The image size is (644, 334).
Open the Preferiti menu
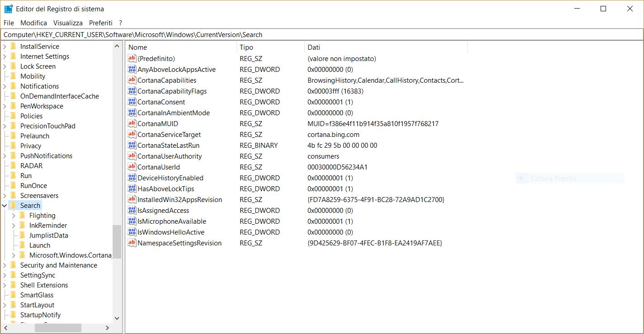(101, 23)
